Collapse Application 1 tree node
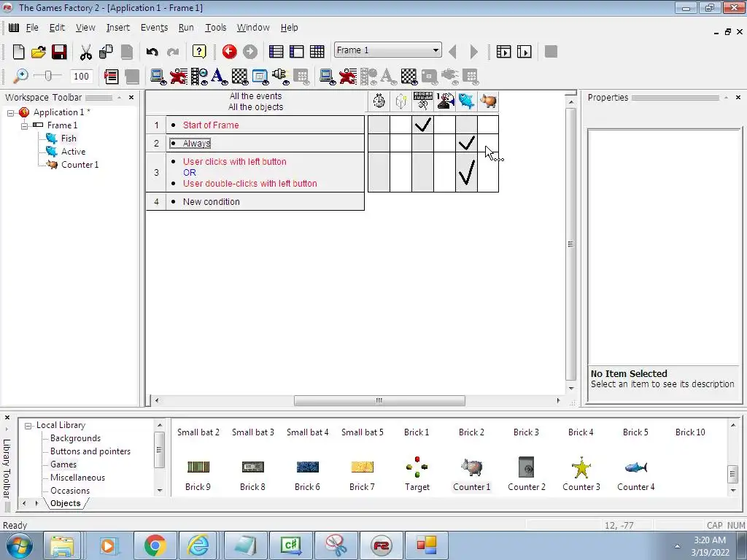Viewport: 747px width, 560px height. point(10,113)
